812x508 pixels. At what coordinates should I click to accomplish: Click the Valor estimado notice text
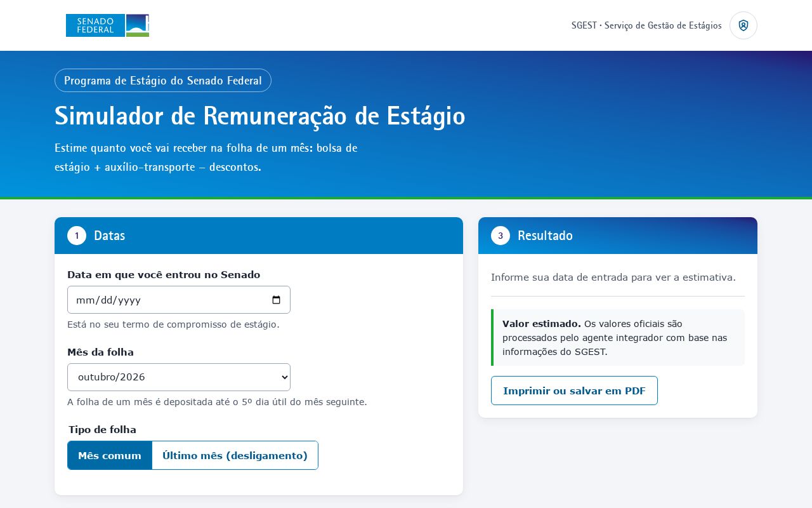618,338
